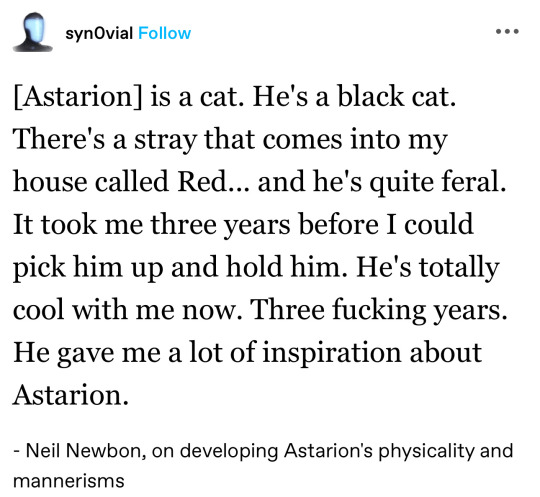Click the quote line mentioning black cat

coord(235,96)
